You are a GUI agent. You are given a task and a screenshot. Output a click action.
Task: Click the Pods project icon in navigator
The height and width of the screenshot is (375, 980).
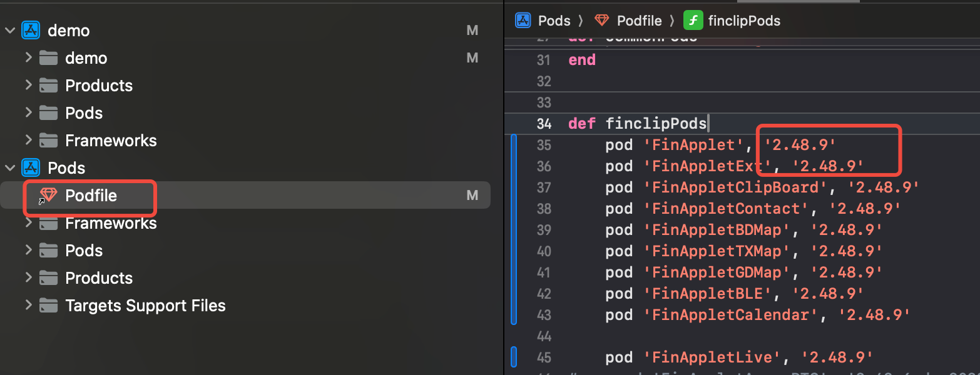click(x=31, y=168)
